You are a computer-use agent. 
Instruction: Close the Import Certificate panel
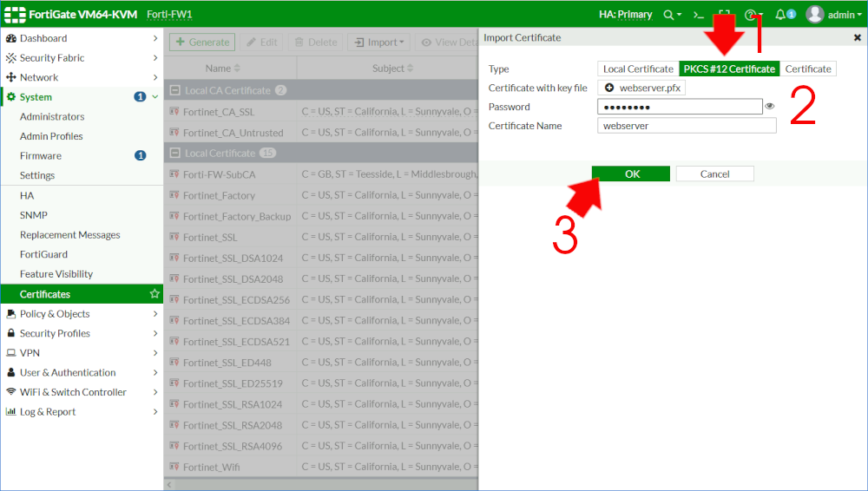pyautogui.click(x=858, y=38)
